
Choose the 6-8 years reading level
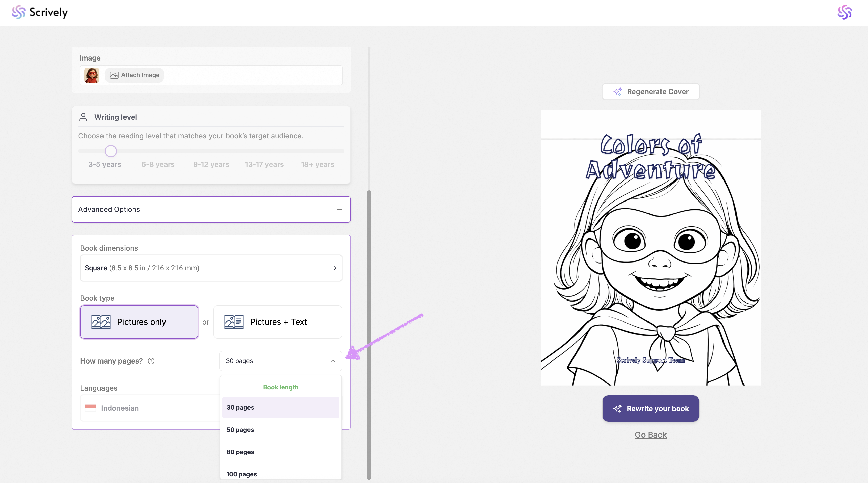coord(158,164)
